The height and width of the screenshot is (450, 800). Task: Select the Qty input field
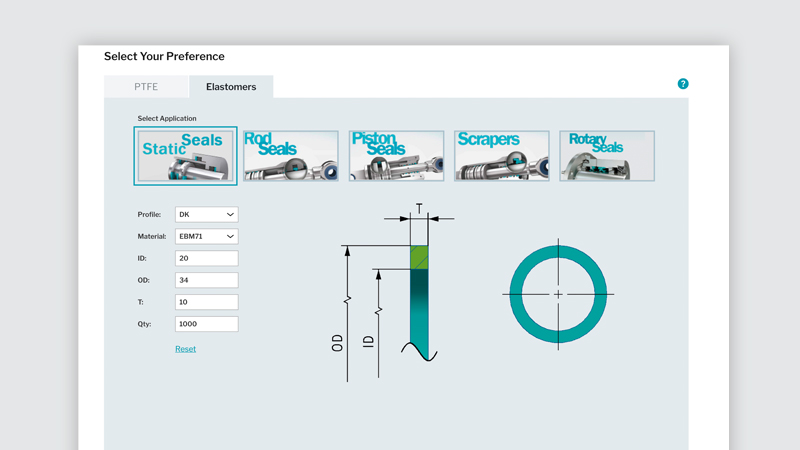(206, 324)
